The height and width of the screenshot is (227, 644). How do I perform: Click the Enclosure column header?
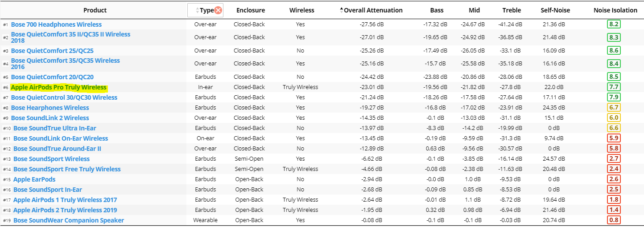coord(251,10)
